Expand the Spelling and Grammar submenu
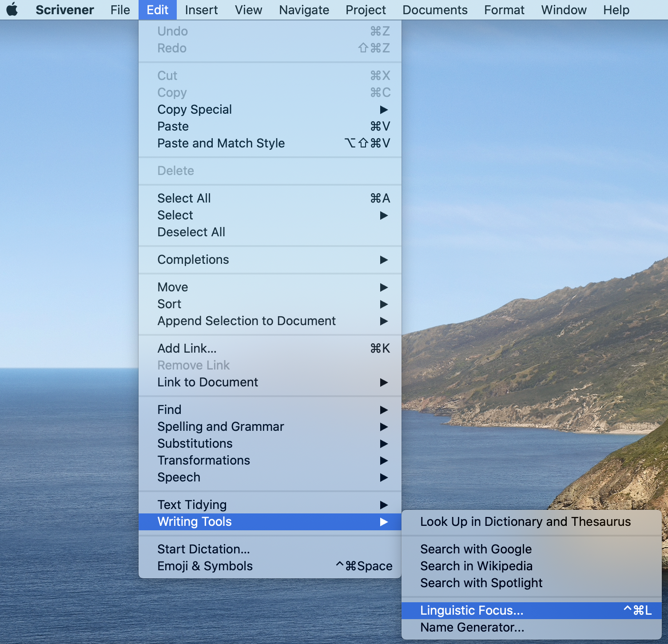The image size is (668, 644). [270, 427]
